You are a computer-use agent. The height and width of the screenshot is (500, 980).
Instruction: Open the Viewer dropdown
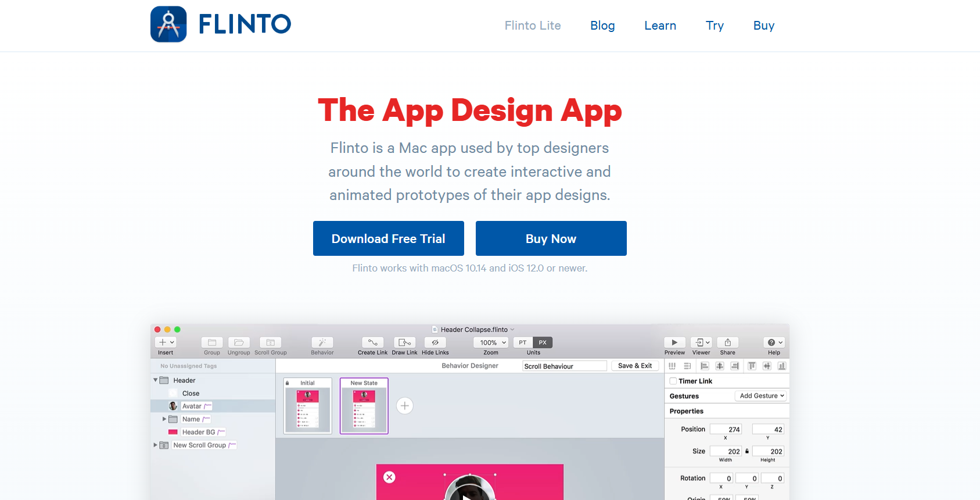(701, 342)
